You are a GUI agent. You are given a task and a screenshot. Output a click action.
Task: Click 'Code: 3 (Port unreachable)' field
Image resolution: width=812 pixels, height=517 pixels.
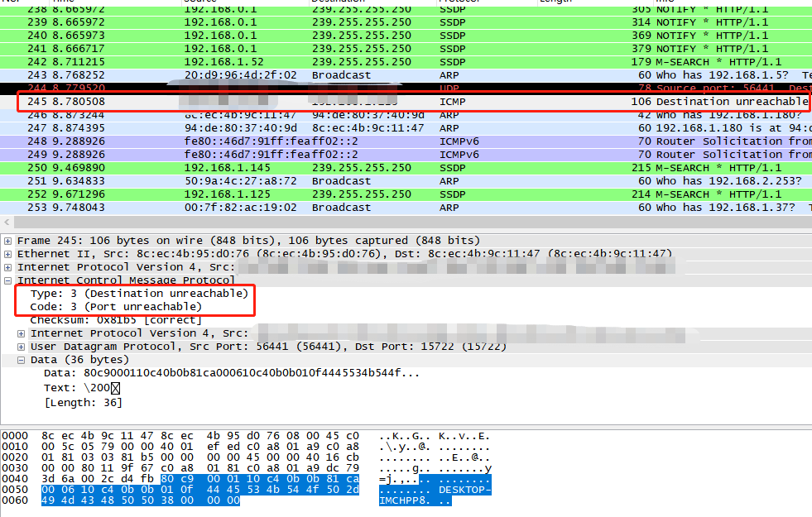116,307
